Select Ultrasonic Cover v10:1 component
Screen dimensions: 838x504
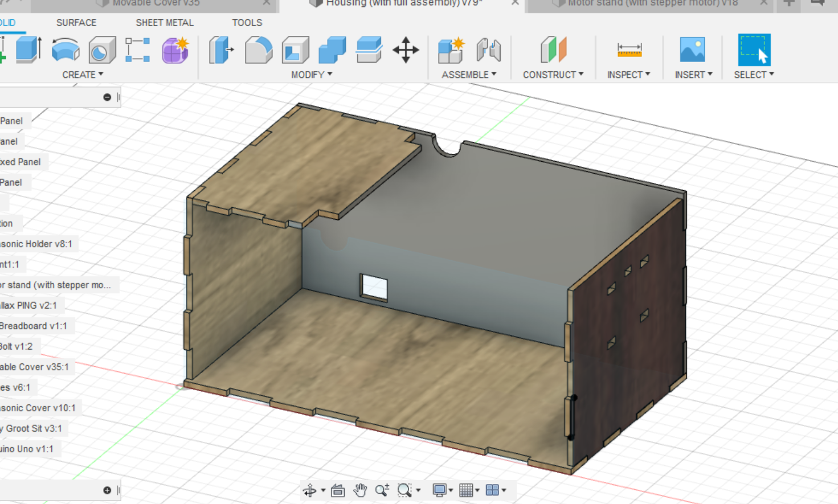(x=38, y=408)
